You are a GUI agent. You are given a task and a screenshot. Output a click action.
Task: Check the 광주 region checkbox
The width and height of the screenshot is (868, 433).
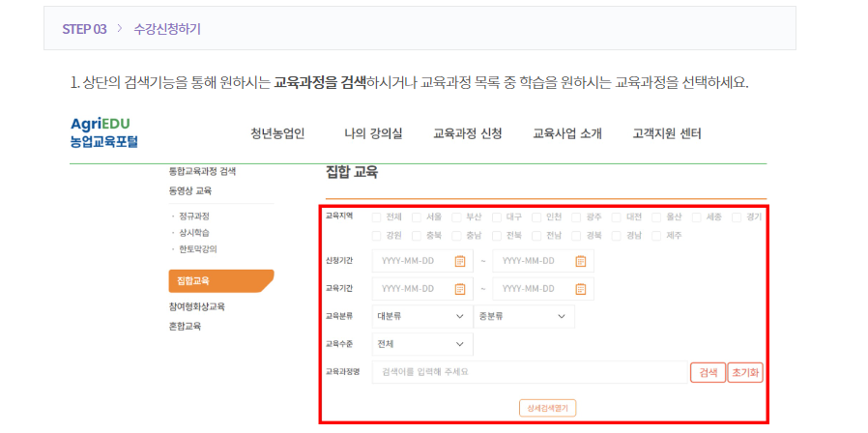point(576,217)
